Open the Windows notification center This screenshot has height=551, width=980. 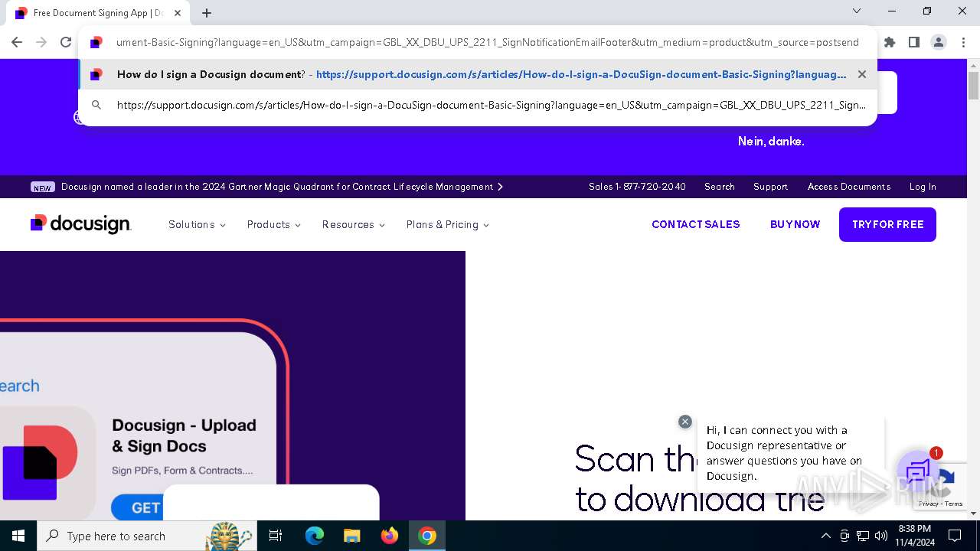[x=955, y=536]
